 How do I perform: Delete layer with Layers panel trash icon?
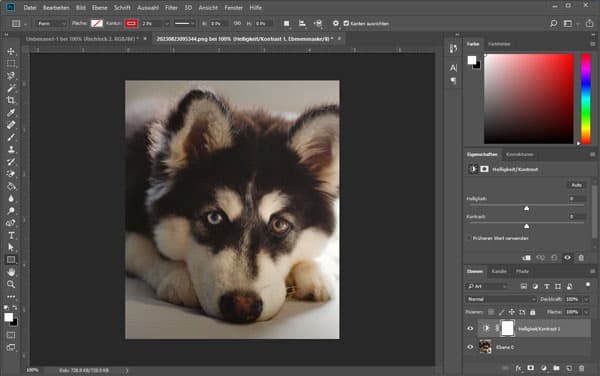(582, 368)
